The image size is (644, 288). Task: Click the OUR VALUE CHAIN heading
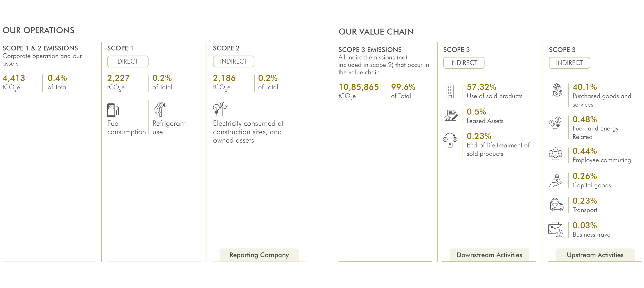[x=376, y=32]
